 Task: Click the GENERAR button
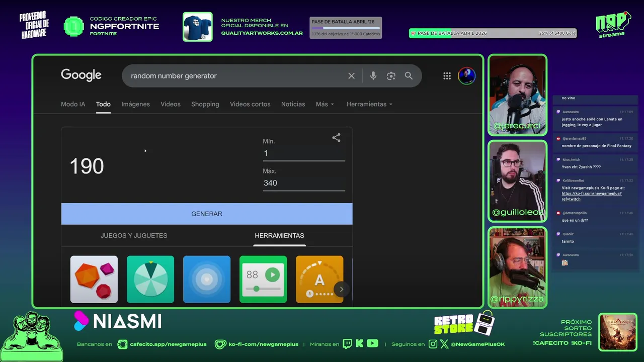click(x=207, y=214)
